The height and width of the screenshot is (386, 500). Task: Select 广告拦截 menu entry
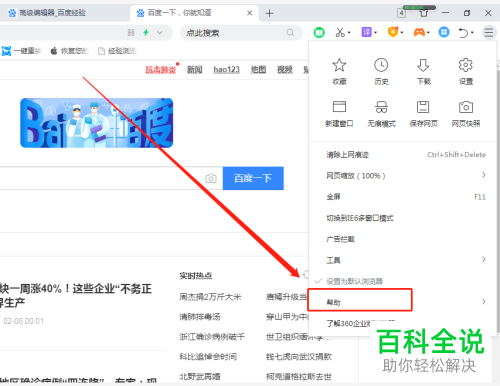403,239
